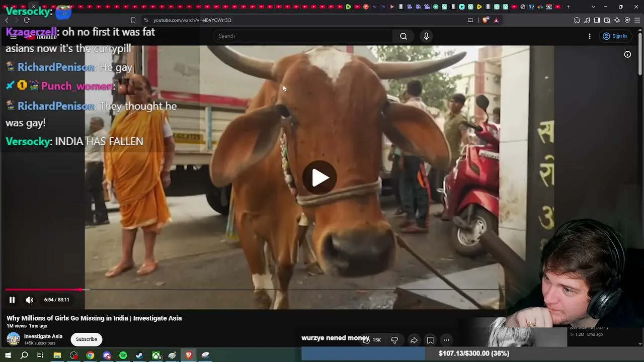Open Brave Rewards triangle icon

click(496, 20)
